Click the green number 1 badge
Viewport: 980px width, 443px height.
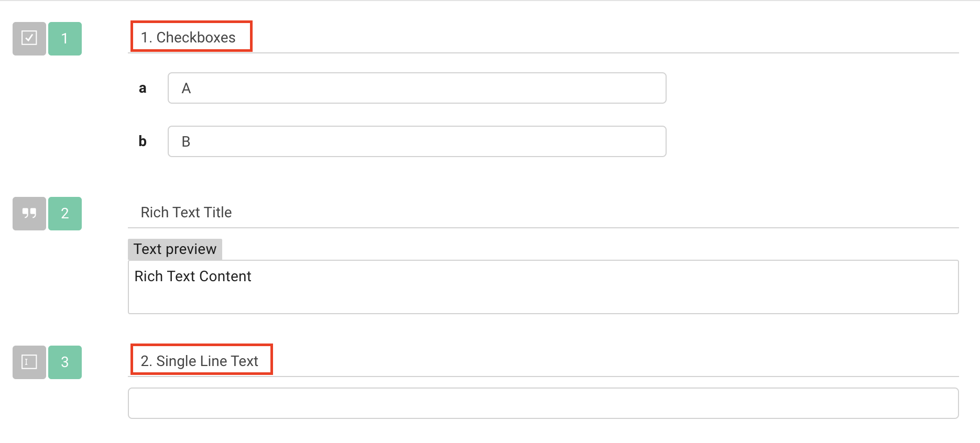64,38
